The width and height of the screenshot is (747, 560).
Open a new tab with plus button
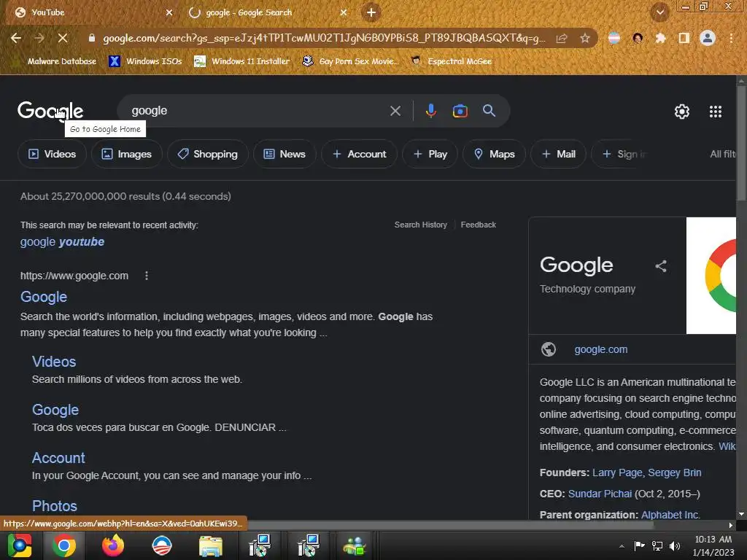click(371, 12)
